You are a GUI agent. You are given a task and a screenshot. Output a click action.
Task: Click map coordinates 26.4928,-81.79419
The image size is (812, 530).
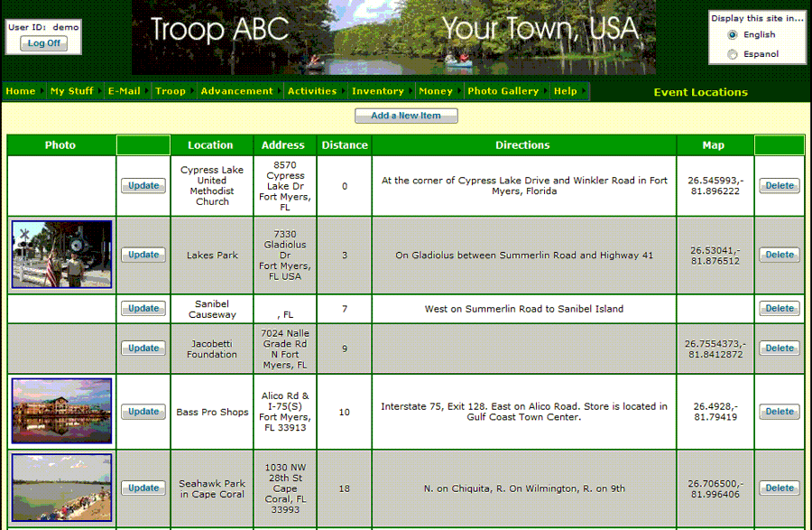[715, 412]
